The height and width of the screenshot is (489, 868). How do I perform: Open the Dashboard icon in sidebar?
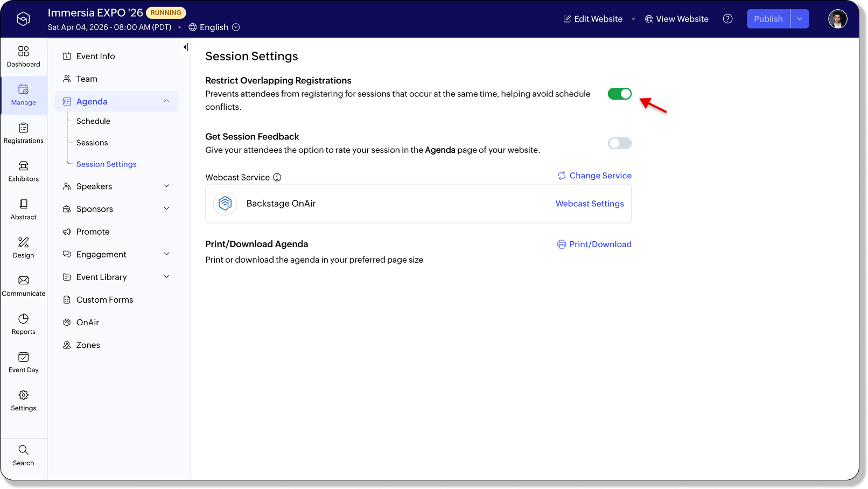point(23,52)
